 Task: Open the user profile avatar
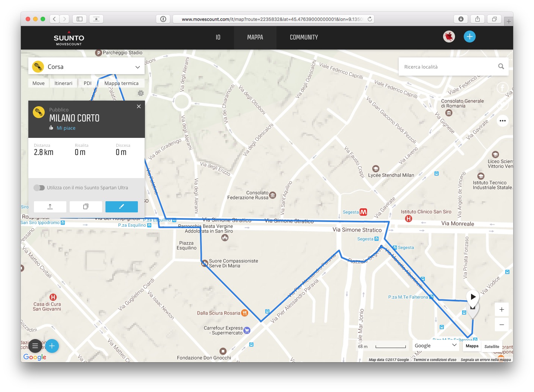(x=449, y=37)
